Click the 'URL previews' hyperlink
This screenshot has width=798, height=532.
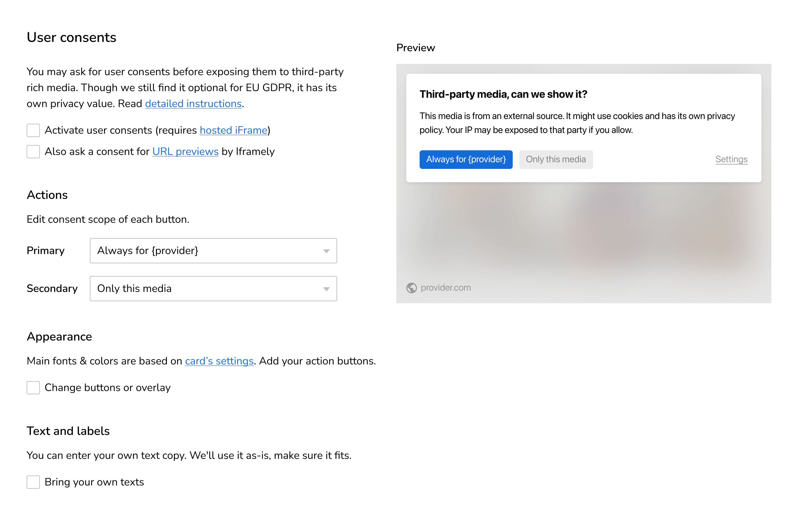(185, 151)
